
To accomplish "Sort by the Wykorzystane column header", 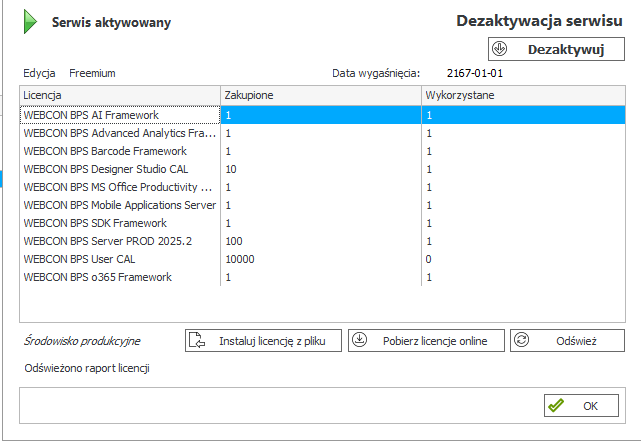I will 523,95.
